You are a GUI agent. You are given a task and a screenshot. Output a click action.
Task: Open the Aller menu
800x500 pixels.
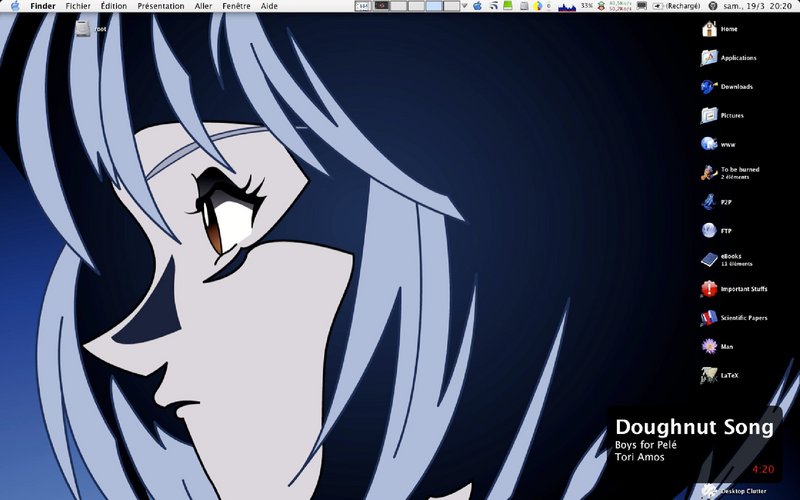coord(203,6)
